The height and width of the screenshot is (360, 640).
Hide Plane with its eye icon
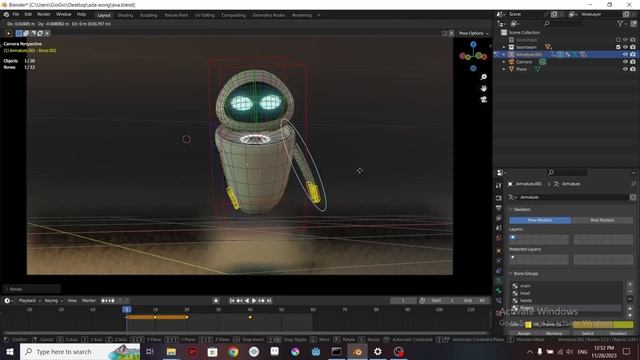pyautogui.click(x=625, y=69)
